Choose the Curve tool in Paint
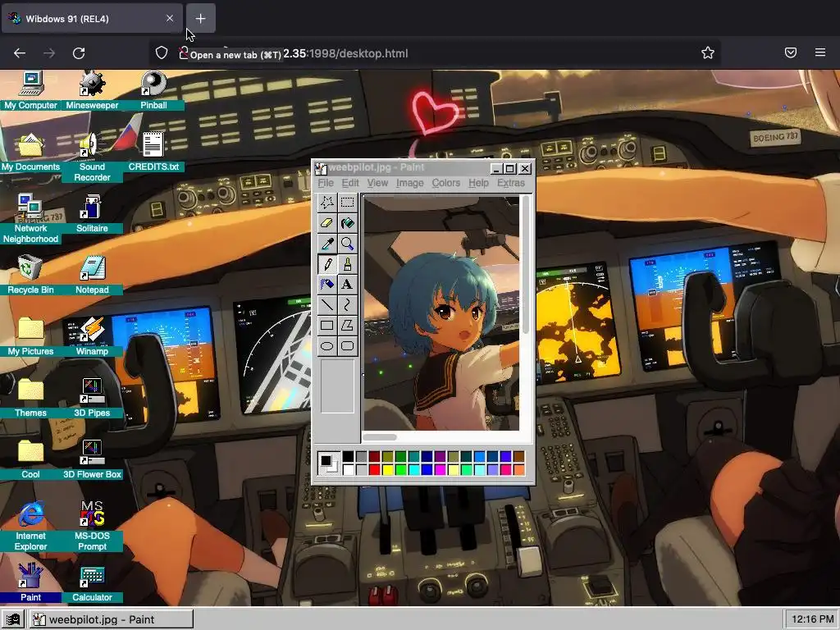Viewport: 840px width, 630px height. 347,305
